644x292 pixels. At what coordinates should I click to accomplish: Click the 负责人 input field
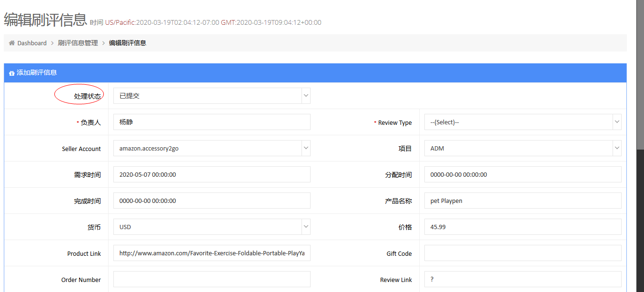pos(212,122)
